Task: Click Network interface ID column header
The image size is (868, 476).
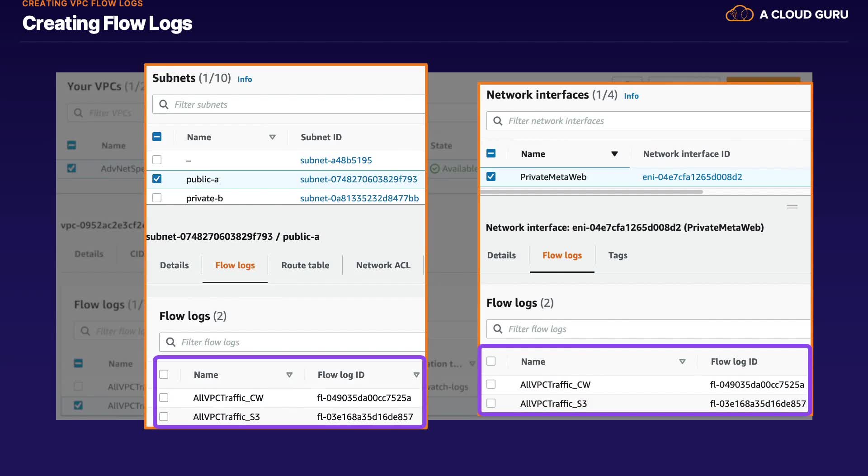Action: [x=686, y=154]
